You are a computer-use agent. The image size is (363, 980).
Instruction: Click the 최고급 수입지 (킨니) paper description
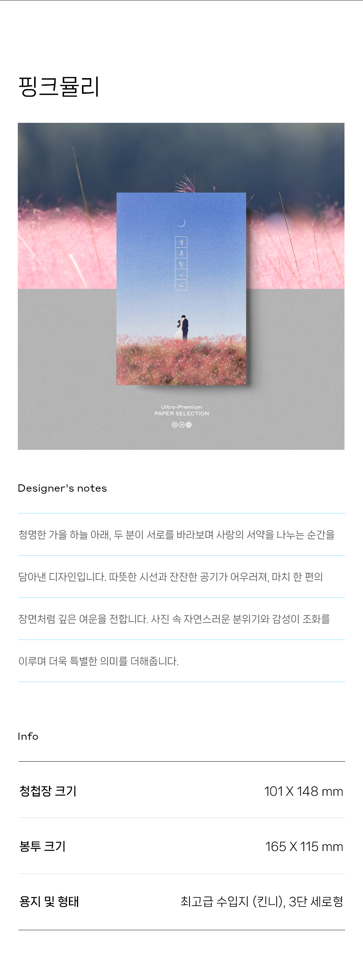tap(233, 901)
